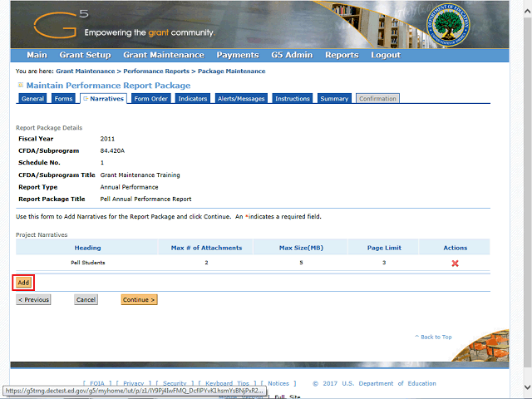This screenshot has height=399, width=532.
Task: Click the fiscal year value 2011
Action: 107,139
